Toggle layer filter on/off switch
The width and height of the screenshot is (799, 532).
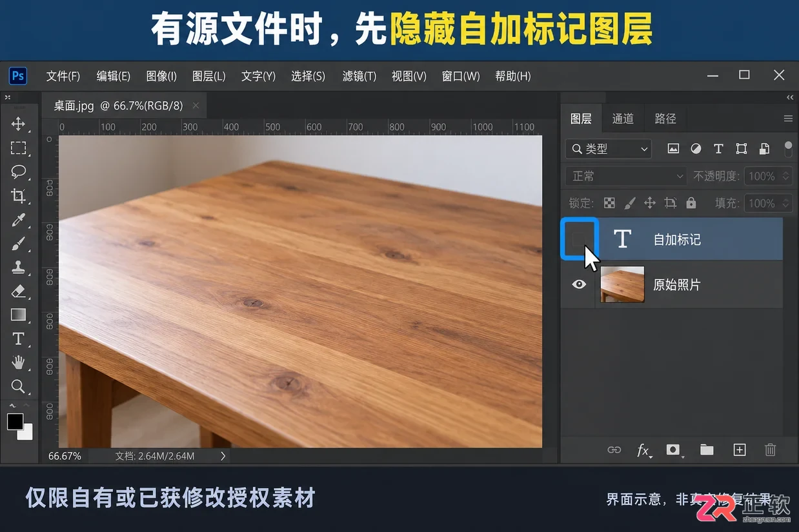788,149
